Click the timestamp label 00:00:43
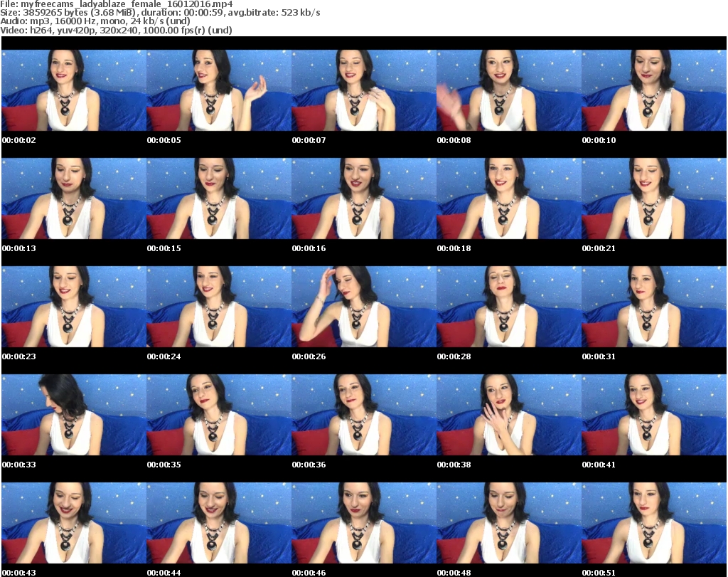The width and height of the screenshot is (728, 577). point(19,573)
